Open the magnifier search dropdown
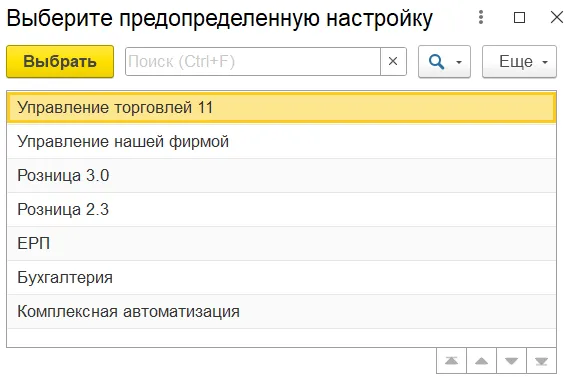The image size is (566, 377). pos(444,61)
